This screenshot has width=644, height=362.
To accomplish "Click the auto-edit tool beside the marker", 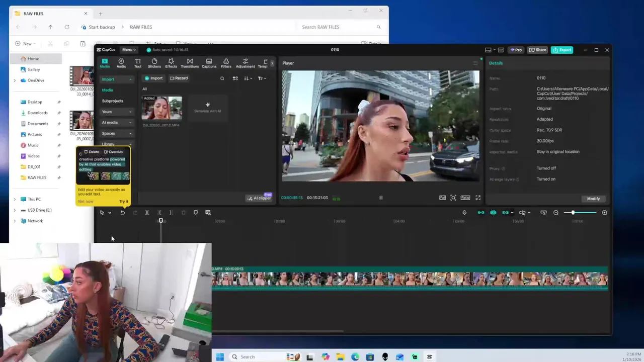I will click(208, 213).
